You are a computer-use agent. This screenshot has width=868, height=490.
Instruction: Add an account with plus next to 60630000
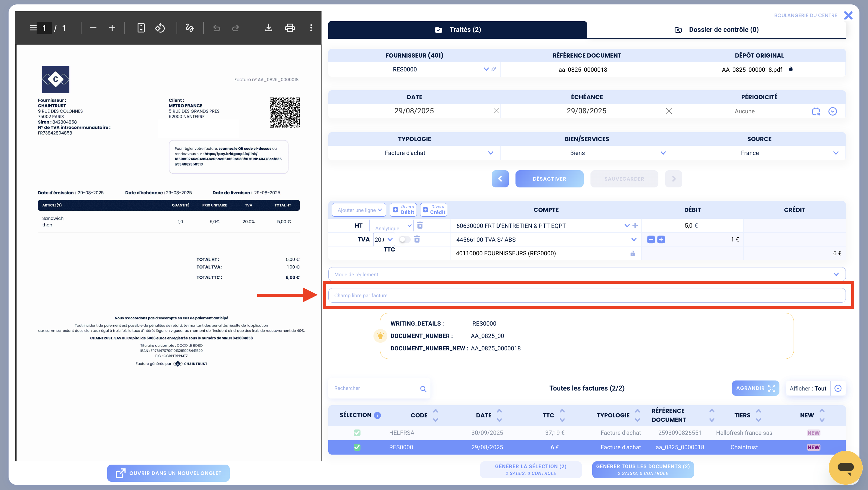click(x=635, y=226)
